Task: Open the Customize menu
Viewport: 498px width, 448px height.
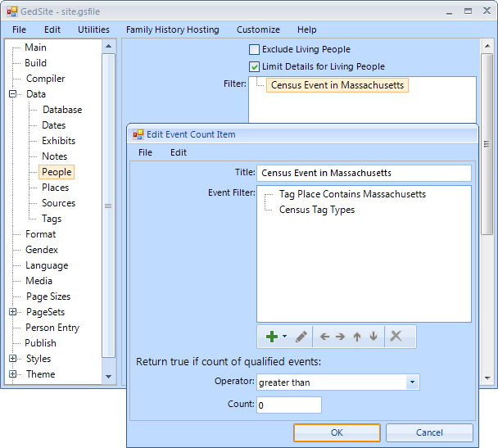Action: tap(258, 29)
